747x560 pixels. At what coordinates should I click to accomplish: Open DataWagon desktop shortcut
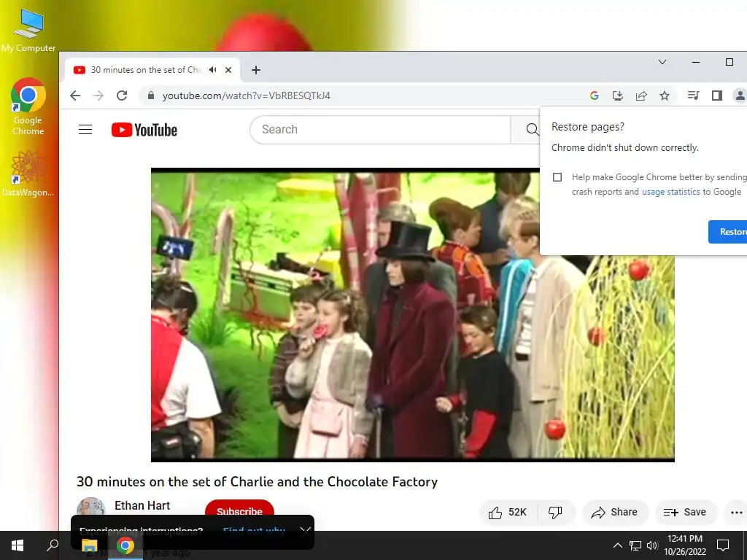click(x=28, y=174)
